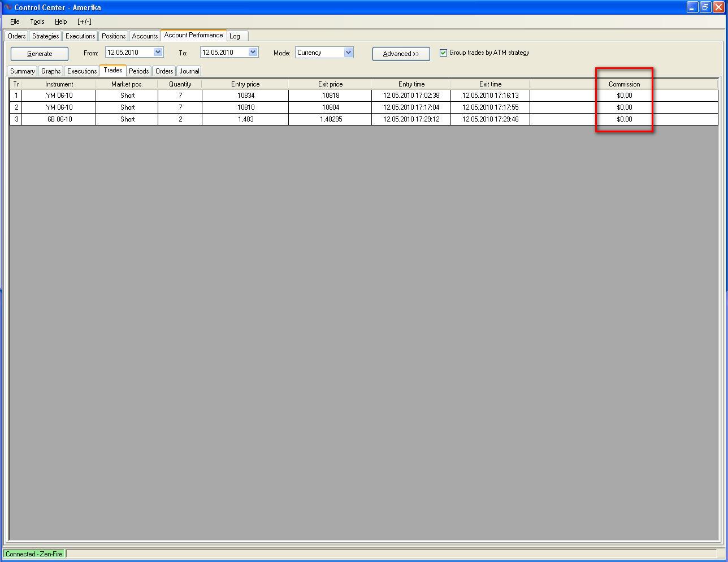Viewport: 728px width, 562px height.
Task: Open the File menu
Action: pyautogui.click(x=15, y=21)
